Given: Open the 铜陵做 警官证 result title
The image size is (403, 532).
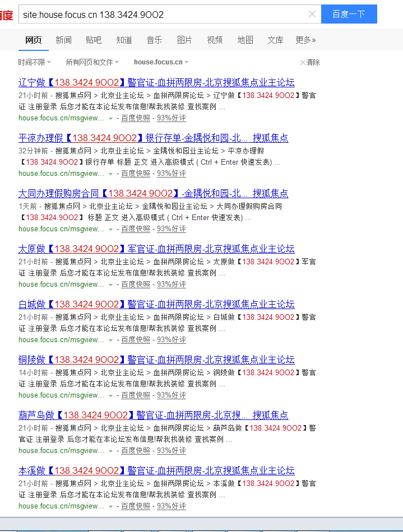Looking at the screenshot, I should point(156,360).
